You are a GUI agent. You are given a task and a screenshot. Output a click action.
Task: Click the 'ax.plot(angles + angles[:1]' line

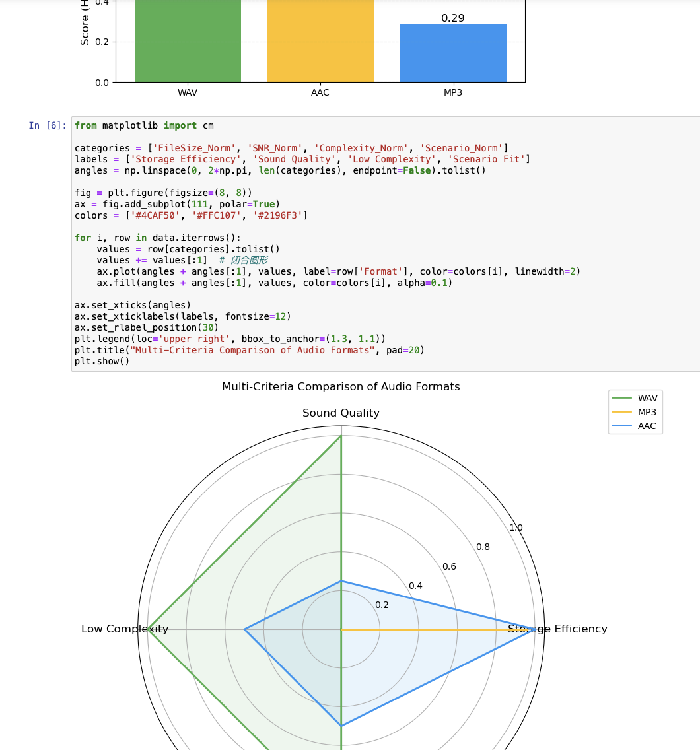click(x=338, y=271)
